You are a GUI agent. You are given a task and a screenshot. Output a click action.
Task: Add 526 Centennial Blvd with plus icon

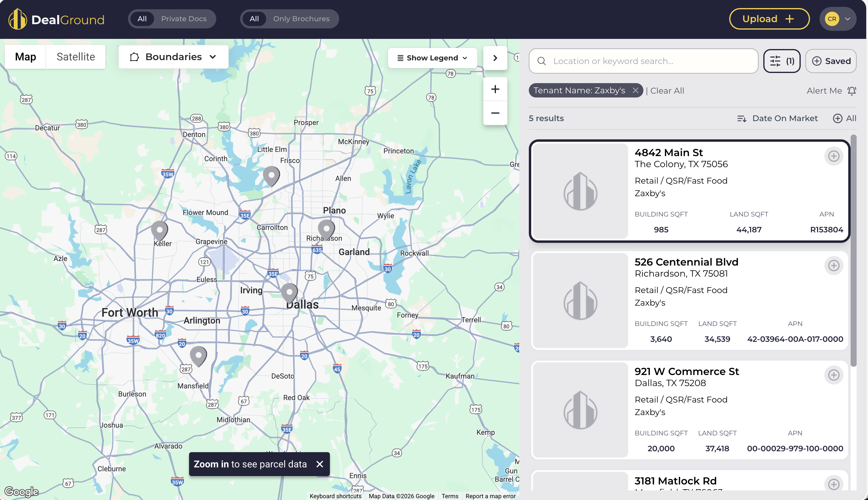pyautogui.click(x=833, y=266)
